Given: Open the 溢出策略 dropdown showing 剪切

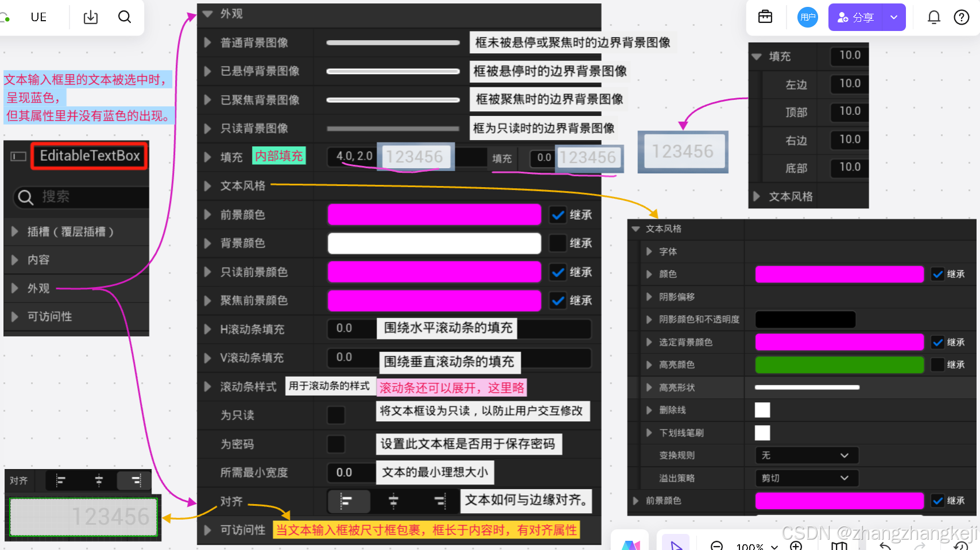Looking at the screenshot, I should click(x=806, y=478).
